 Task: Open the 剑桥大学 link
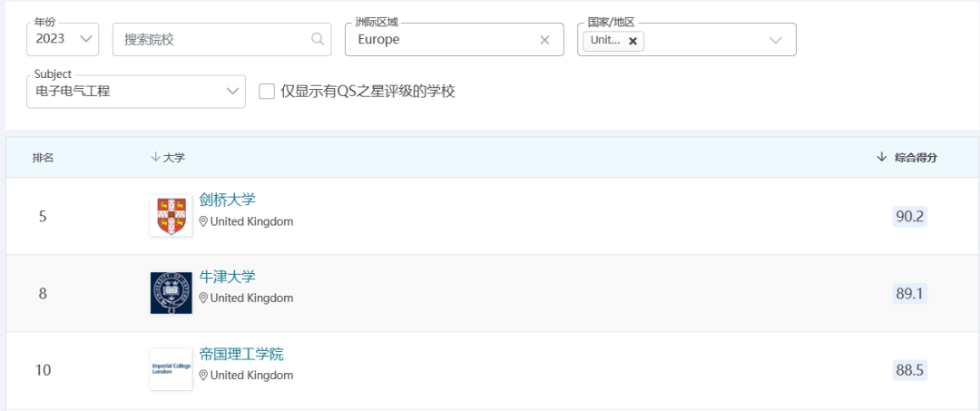[x=228, y=200]
